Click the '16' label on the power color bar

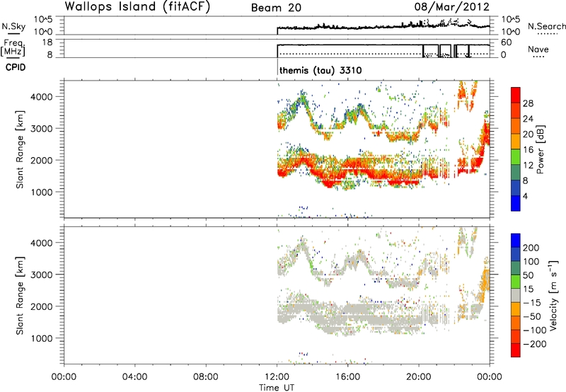click(x=528, y=150)
